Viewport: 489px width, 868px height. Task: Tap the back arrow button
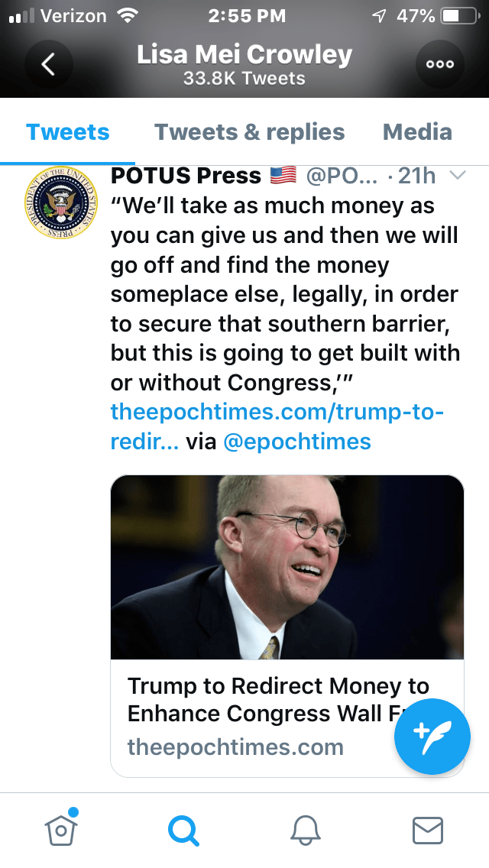click(48, 65)
